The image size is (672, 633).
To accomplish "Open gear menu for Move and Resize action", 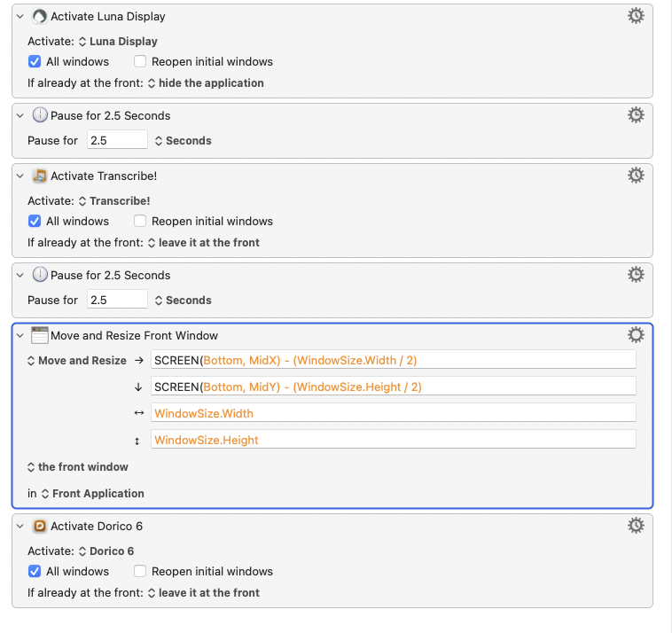I will pos(636,335).
